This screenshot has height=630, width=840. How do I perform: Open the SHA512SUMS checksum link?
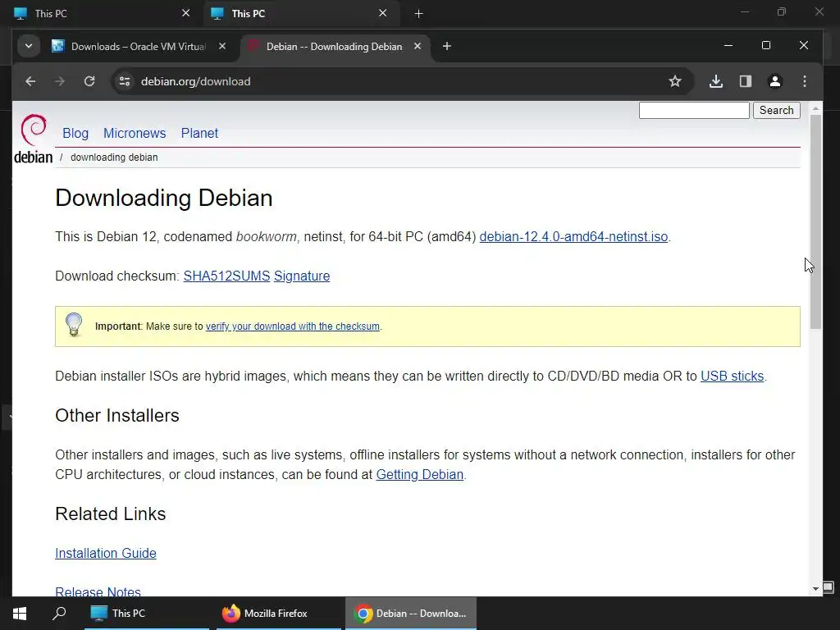pyautogui.click(x=226, y=276)
